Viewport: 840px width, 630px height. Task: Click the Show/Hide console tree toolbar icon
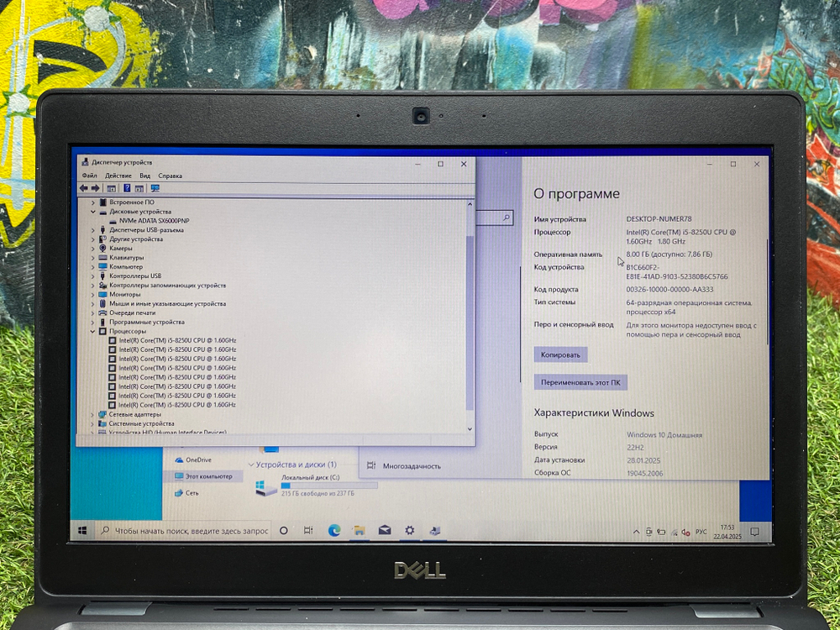pyautogui.click(x=111, y=188)
